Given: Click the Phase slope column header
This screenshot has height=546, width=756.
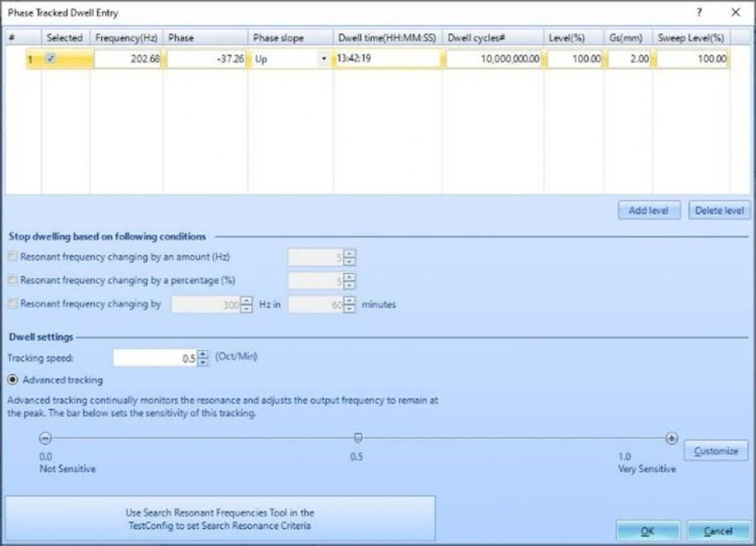Looking at the screenshot, I should point(290,38).
